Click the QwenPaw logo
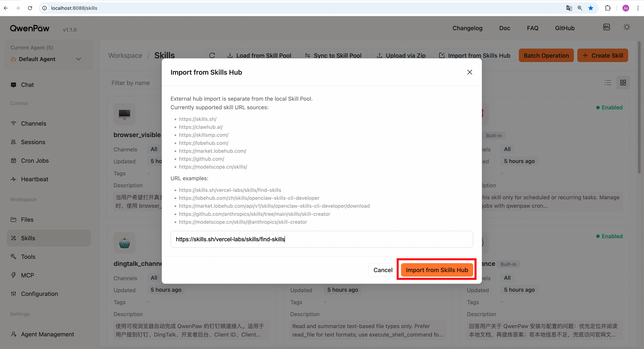The width and height of the screenshot is (644, 349). (30, 28)
